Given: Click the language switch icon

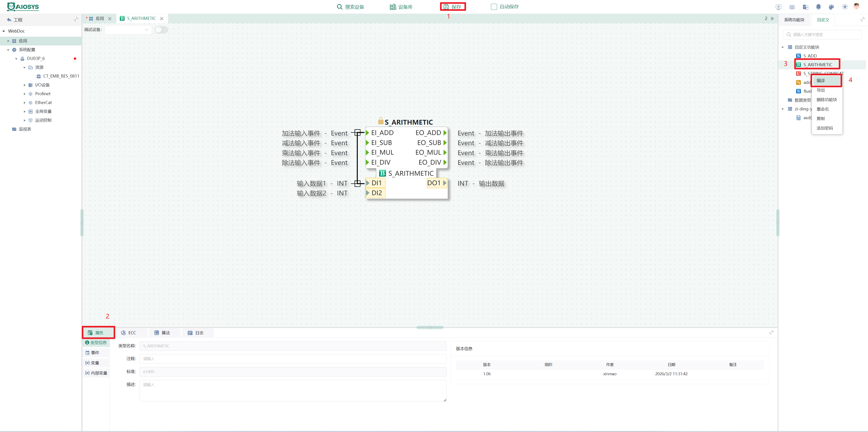Looking at the screenshot, I should (x=805, y=7).
